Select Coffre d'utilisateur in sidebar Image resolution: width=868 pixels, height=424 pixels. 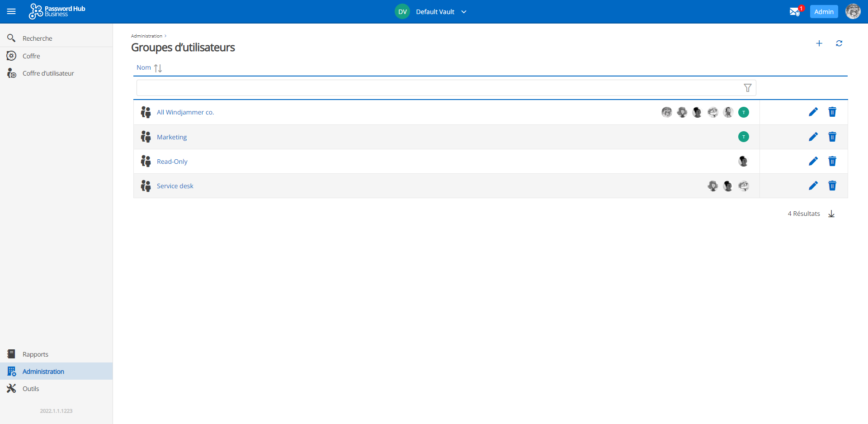pyautogui.click(x=48, y=73)
